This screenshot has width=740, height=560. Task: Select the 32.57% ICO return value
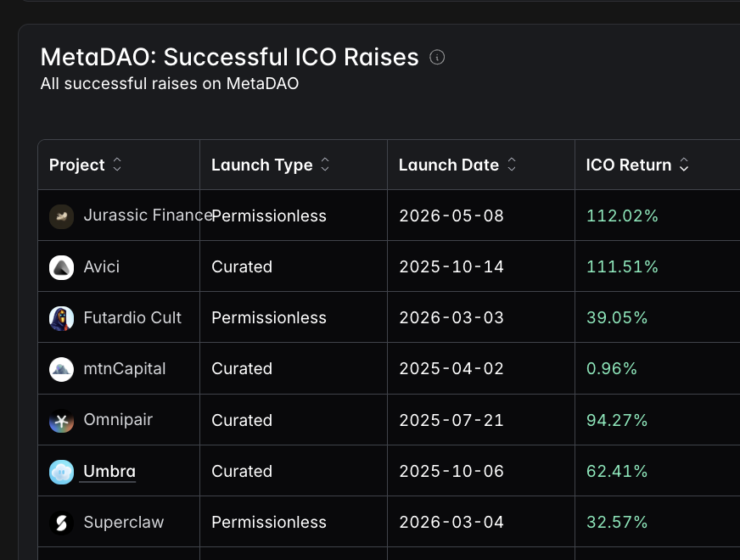tap(617, 522)
